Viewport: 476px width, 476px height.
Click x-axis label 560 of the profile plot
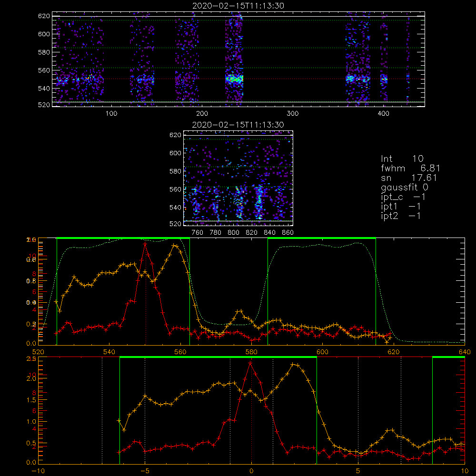pyautogui.click(x=180, y=352)
